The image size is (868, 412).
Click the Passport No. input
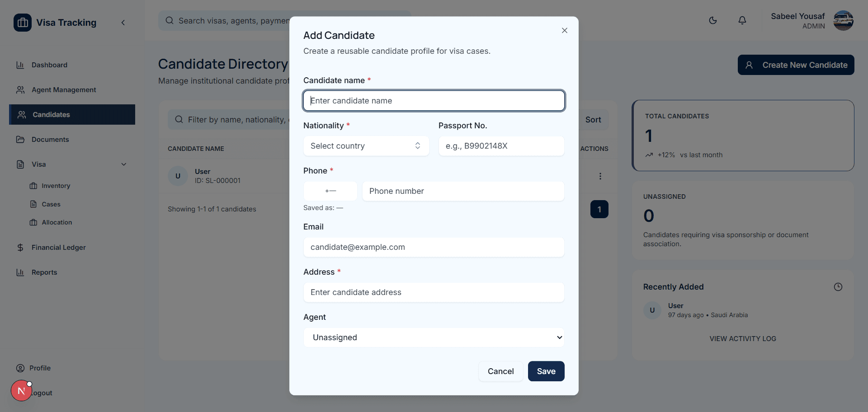[x=501, y=146]
